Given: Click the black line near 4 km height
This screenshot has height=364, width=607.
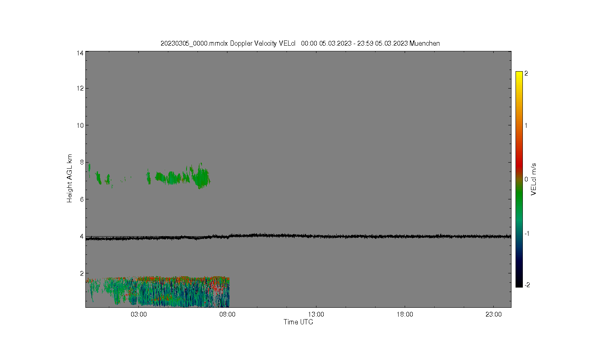Looking at the screenshot, I should click(298, 236).
